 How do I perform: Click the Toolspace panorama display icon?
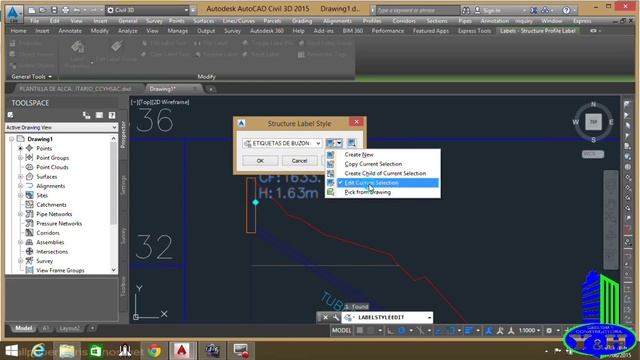(99, 116)
